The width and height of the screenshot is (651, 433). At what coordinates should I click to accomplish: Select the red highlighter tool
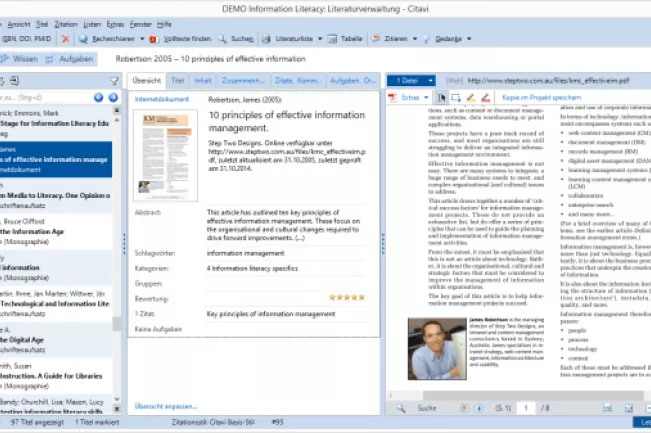point(485,98)
